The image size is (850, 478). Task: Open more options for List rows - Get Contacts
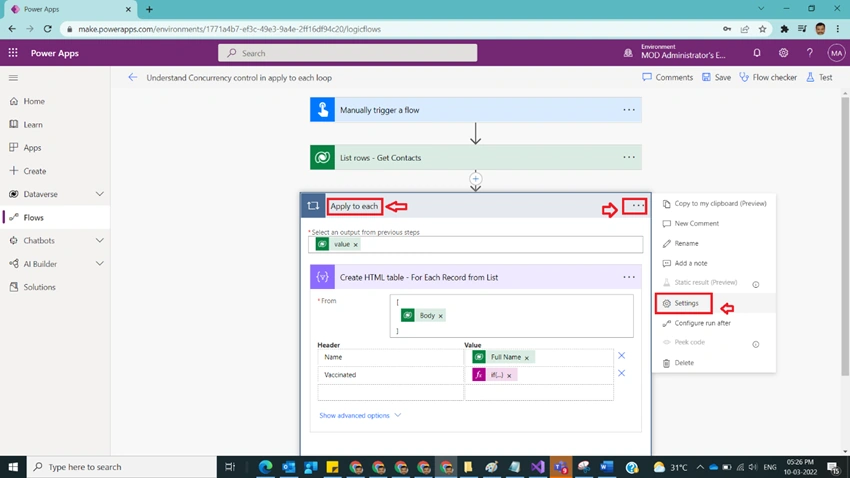(x=629, y=157)
